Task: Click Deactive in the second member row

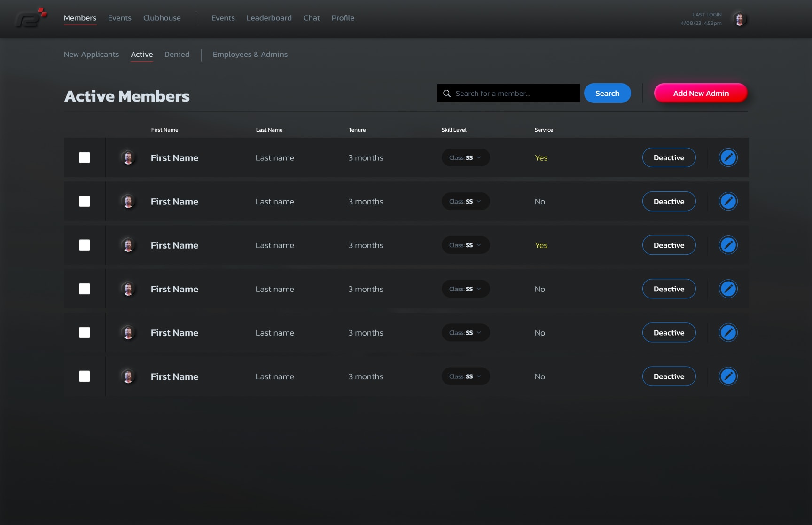Action: tap(669, 201)
